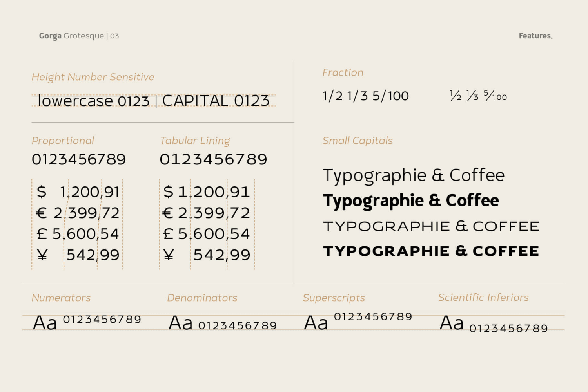Viewport: 588px width, 392px height.
Task: Click the Aa sample under Superscripts
Action: (316, 323)
